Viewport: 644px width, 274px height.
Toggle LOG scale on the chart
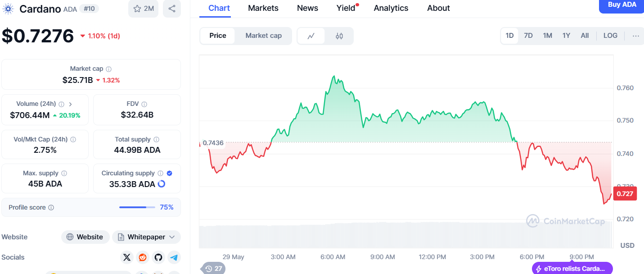click(610, 36)
